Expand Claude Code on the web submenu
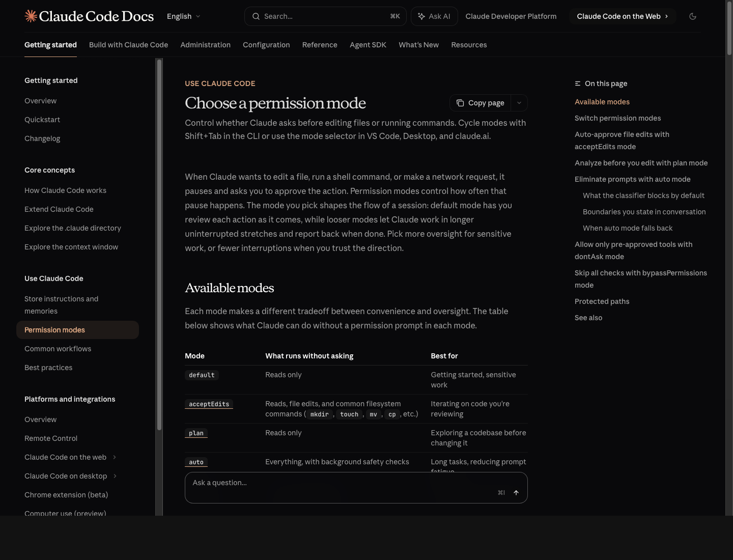733x560 pixels. click(115, 457)
